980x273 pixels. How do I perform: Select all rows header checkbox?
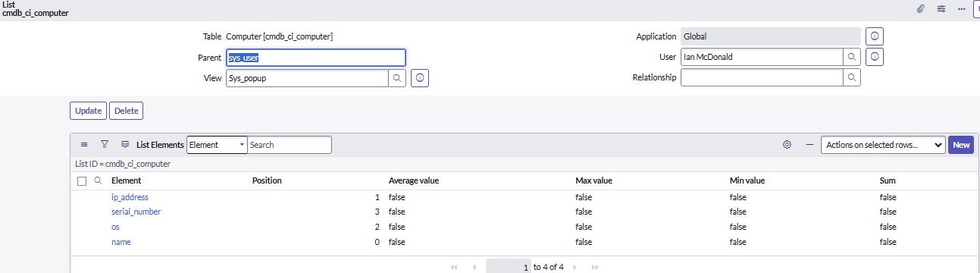(x=82, y=181)
